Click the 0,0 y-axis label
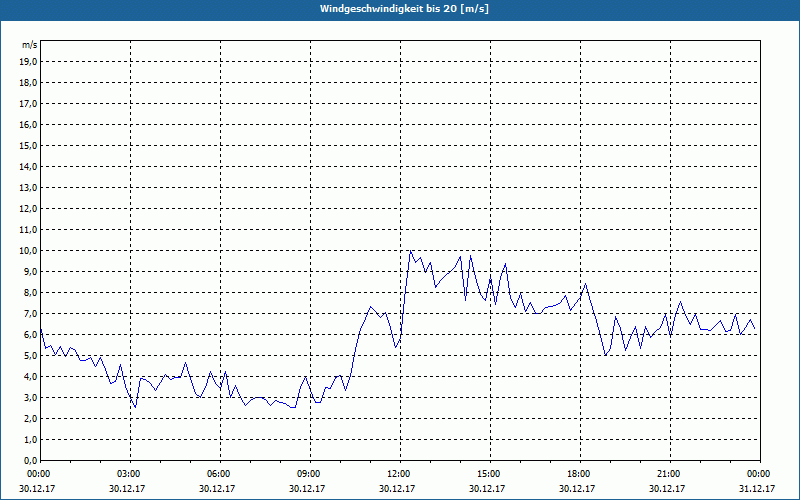The image size is (800, 500). pyautogui.click(x=30, y=461)
